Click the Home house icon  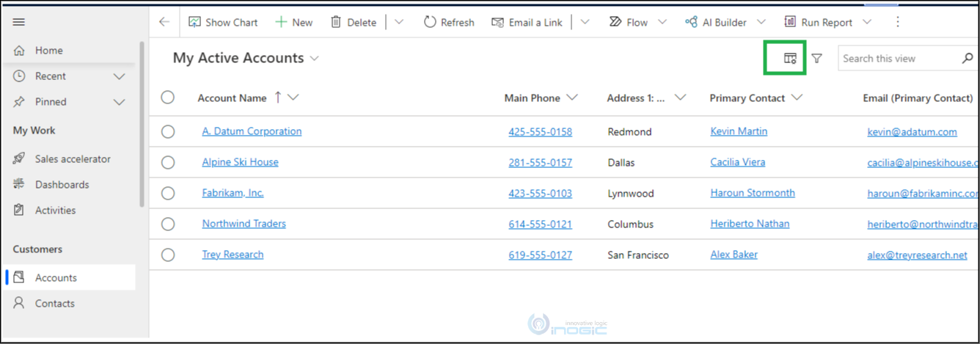click(20, 51)
